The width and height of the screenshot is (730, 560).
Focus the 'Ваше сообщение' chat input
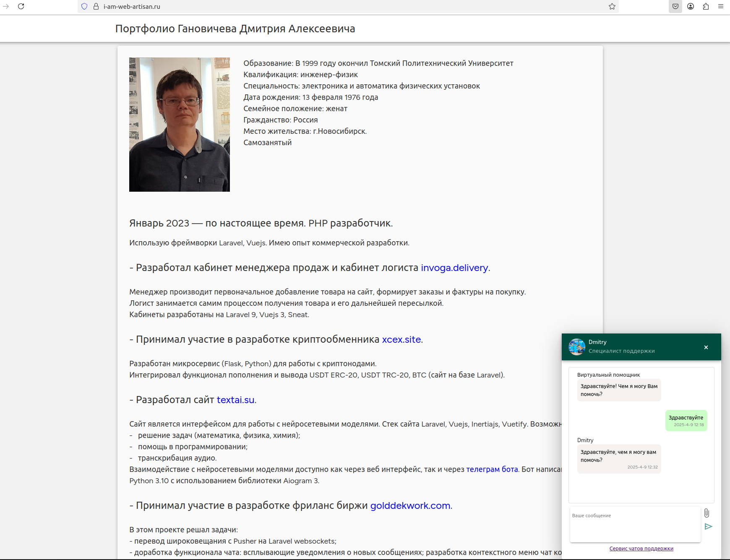coord(635,524)
